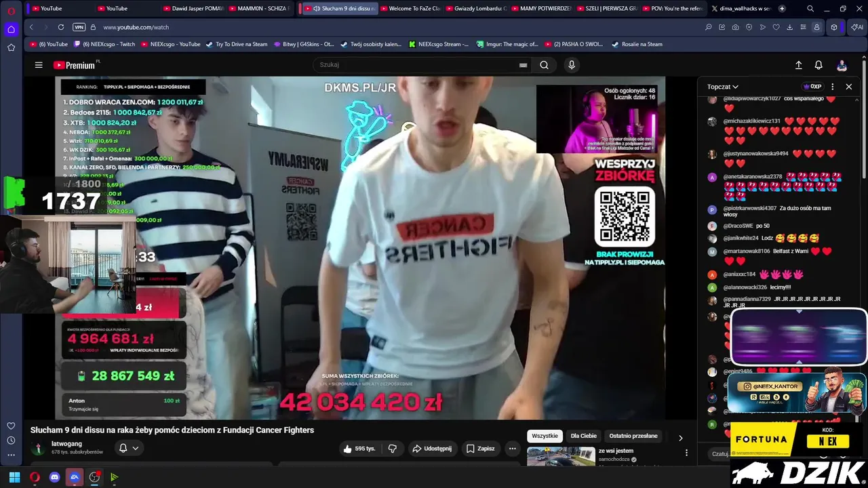868x488 pixels.
Task: Switch to 'MAMMON - SCHIZA' tab
Action: (x=258, y=9)
